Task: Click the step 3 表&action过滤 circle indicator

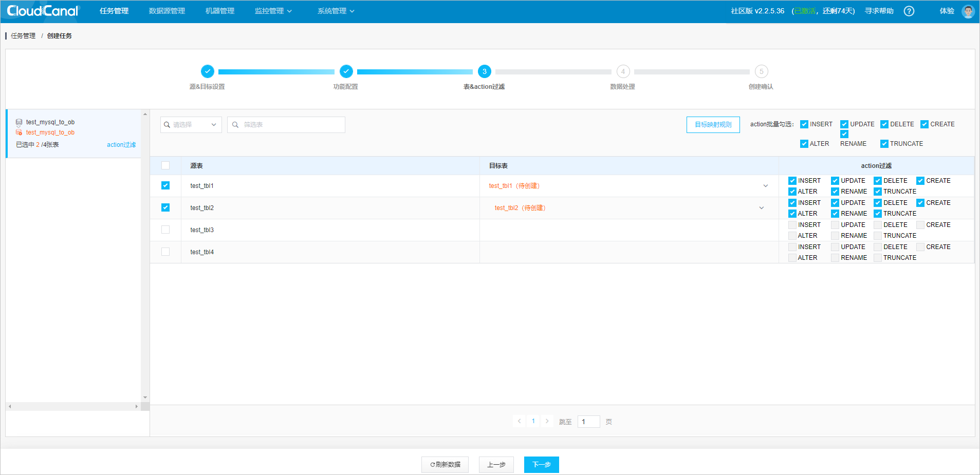Action: (484, 71)
